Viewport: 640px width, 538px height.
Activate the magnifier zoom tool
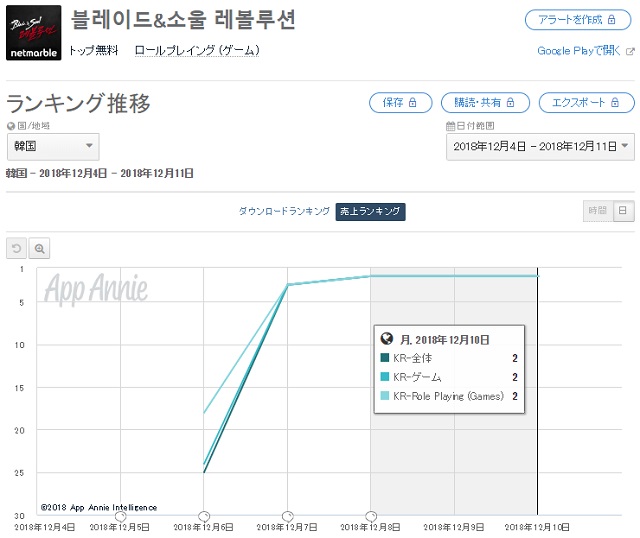click(40, 248)
